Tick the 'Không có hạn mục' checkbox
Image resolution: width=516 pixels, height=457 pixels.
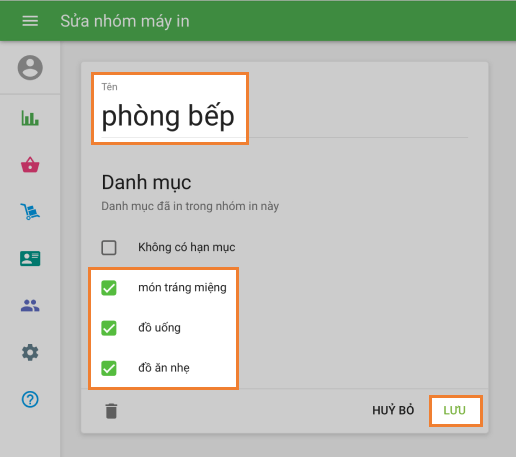coord(109,248)
